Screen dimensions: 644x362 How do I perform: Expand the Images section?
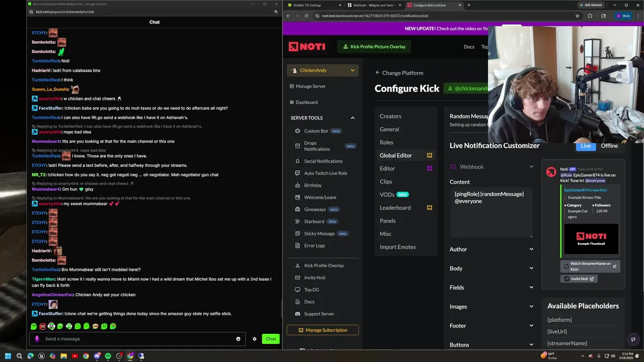pos(492,307)
